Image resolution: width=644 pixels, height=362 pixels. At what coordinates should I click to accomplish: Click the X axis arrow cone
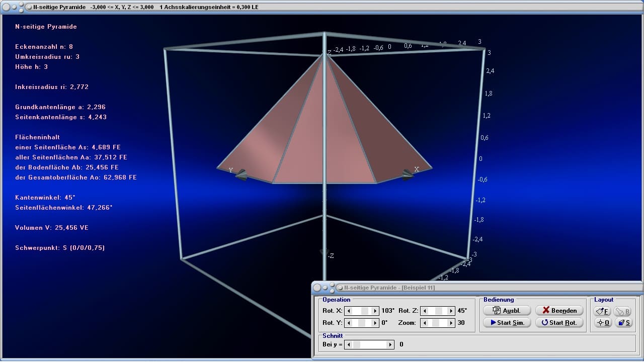(408, 174)
